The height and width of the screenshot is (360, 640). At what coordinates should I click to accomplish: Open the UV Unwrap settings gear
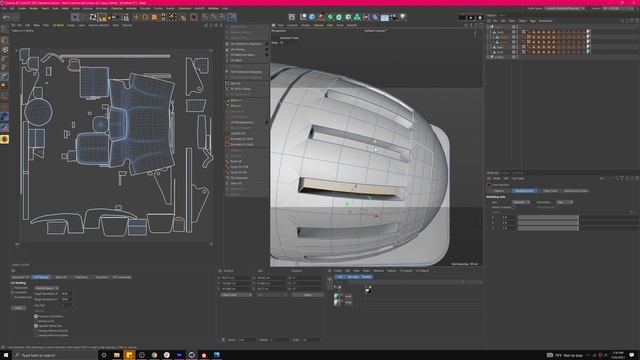(267, 49)
